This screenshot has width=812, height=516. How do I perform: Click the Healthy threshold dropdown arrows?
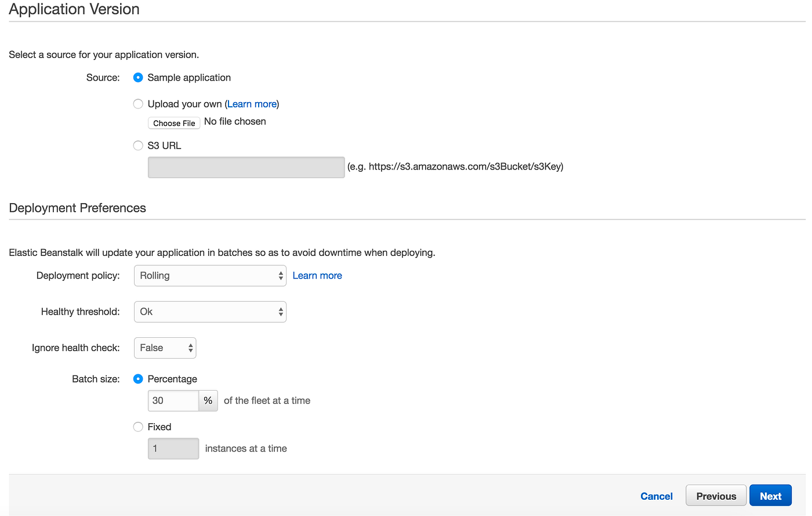[x=281, y=312]
